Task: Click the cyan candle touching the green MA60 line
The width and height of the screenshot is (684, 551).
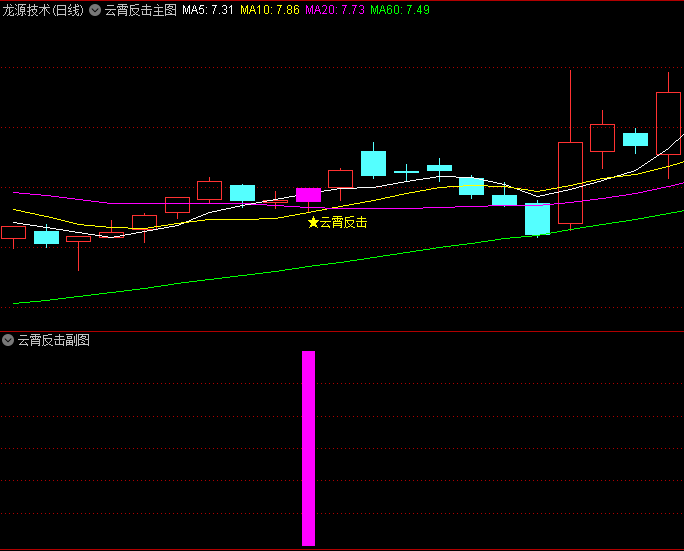Action: point(537,219)
